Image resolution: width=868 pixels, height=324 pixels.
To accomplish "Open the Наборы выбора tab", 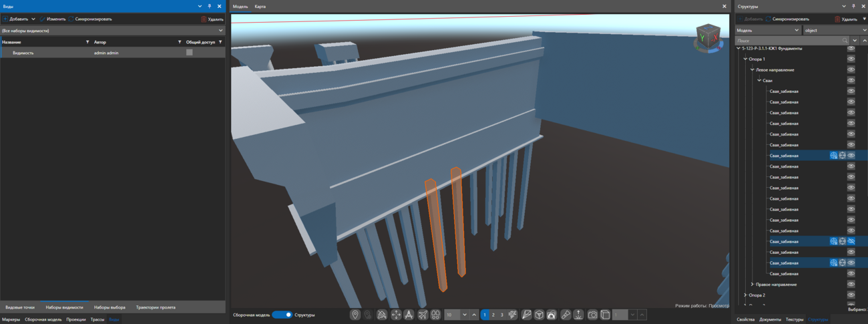I will pyautogui.click(x=110, y=307).
